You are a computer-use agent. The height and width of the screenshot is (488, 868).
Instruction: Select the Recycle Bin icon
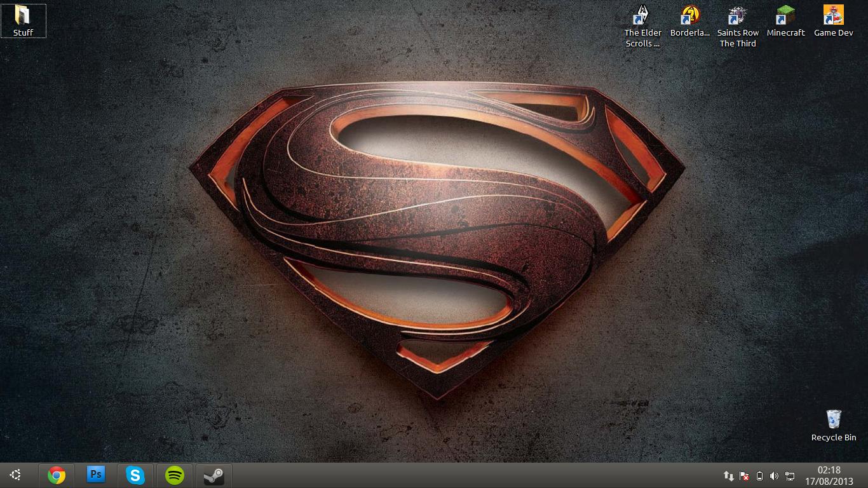coord(833,424)
